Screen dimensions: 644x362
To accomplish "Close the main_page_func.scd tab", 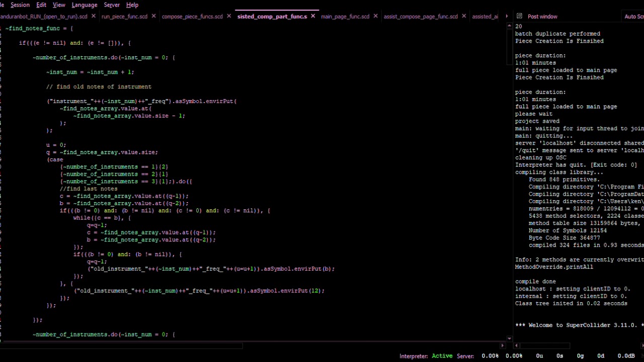I will coord(375,16).
